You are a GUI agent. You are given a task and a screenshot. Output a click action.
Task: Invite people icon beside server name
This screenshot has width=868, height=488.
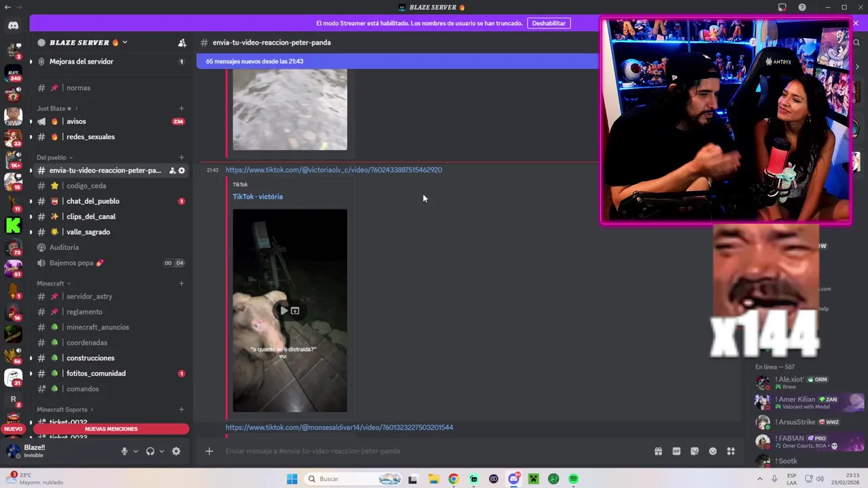click(182, 43)
